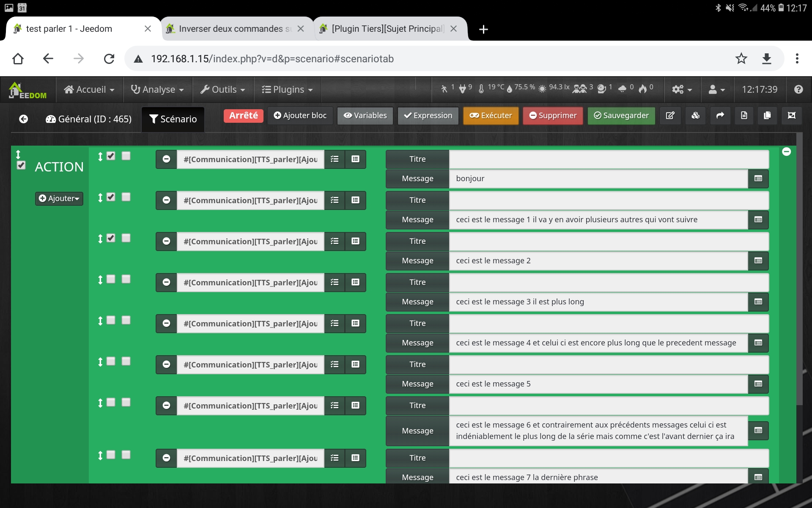Check enable box of message 3 row
812x508 pixels.
pyautogui.click(x=111, y=279)
